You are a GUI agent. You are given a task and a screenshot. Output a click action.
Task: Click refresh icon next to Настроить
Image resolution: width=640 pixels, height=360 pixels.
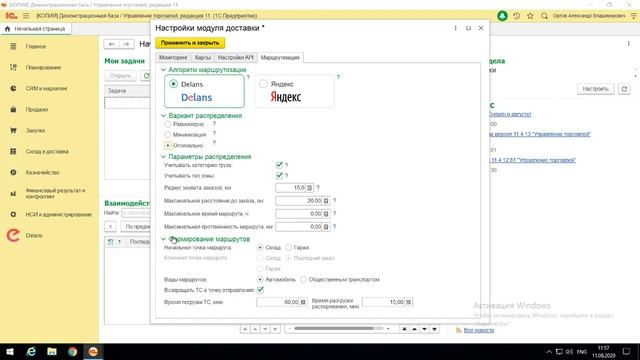click(624, 89)
